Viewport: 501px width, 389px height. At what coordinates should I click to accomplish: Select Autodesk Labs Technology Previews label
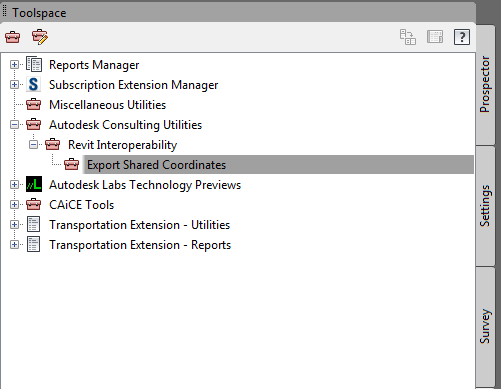point(145,185)
